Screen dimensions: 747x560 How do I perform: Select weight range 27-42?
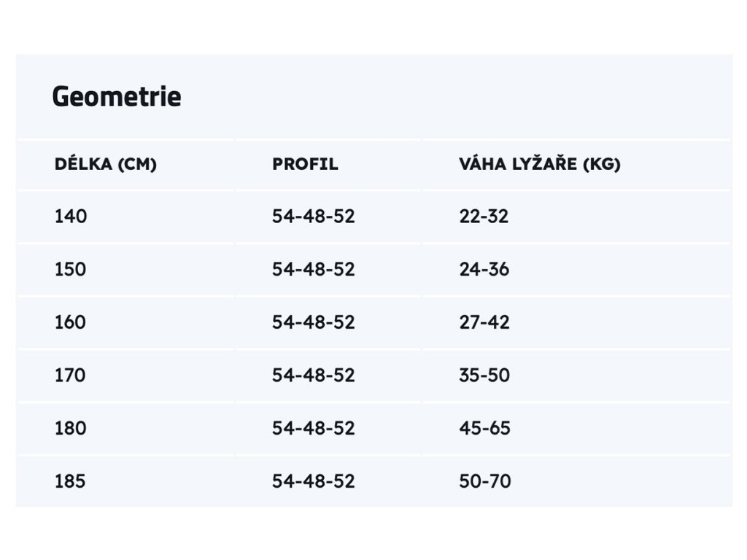(484, 322)
